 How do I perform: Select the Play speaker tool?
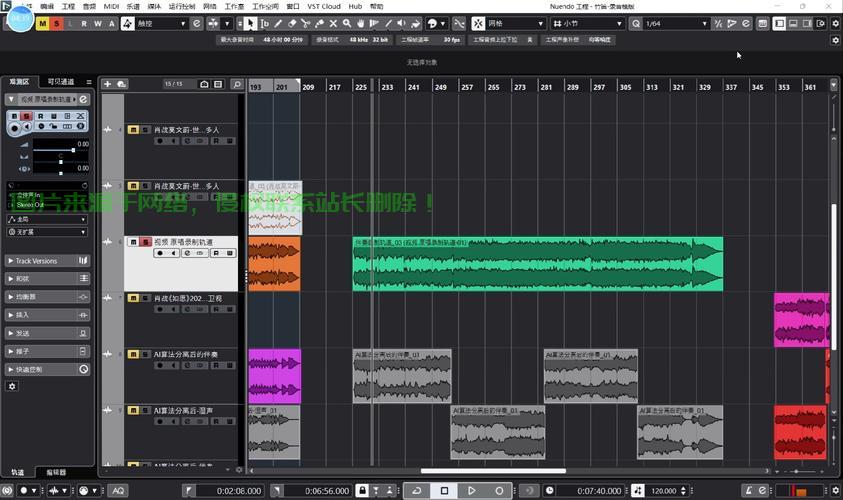tap(402, 24)
